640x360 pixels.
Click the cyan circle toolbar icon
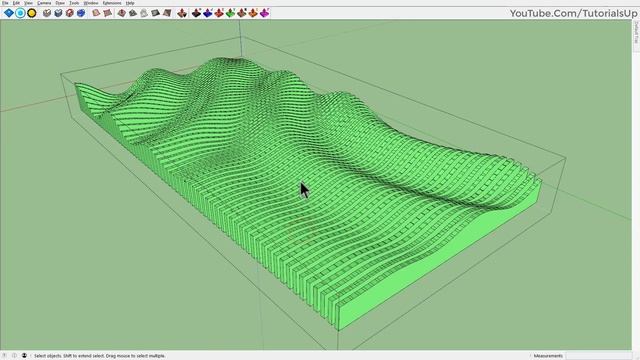(x=20, y=13)
